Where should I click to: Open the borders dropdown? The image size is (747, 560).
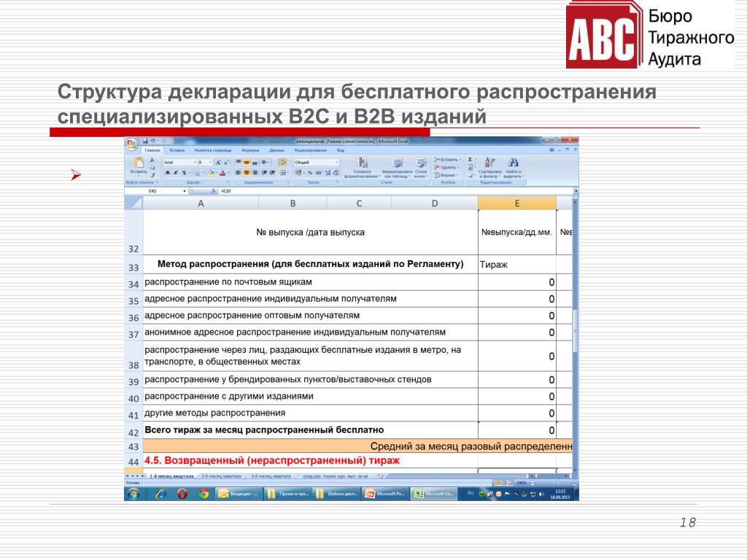204,172
